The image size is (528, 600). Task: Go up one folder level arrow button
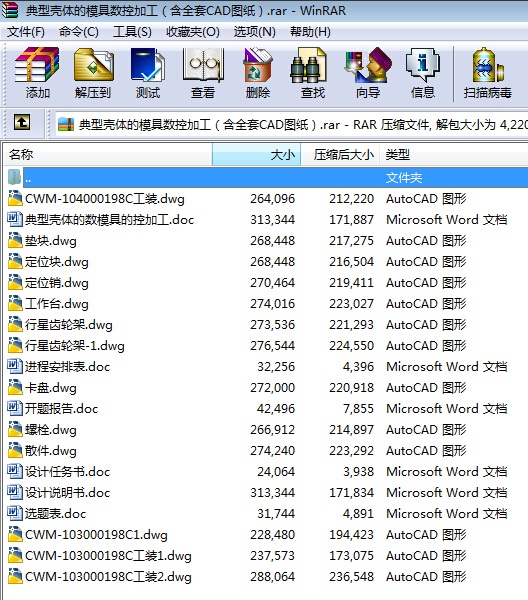(x=22, y=123)
